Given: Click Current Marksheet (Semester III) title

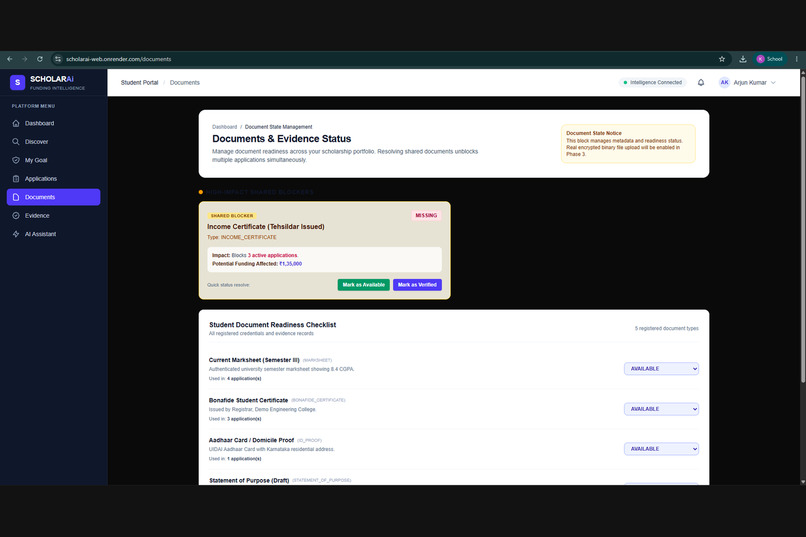Looking at the screenshot, I should [254, 360].
